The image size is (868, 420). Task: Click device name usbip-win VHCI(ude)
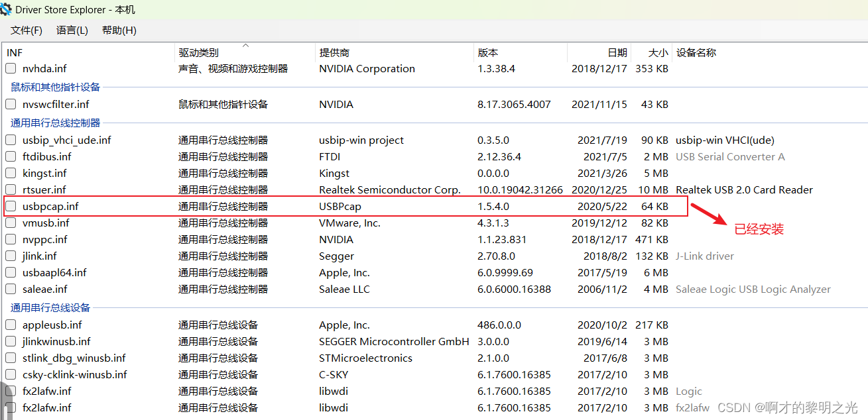[725, 140]
